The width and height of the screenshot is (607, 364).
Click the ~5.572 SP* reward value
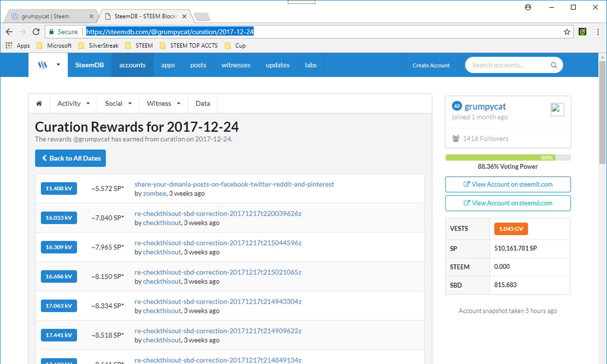pos(108,188)
